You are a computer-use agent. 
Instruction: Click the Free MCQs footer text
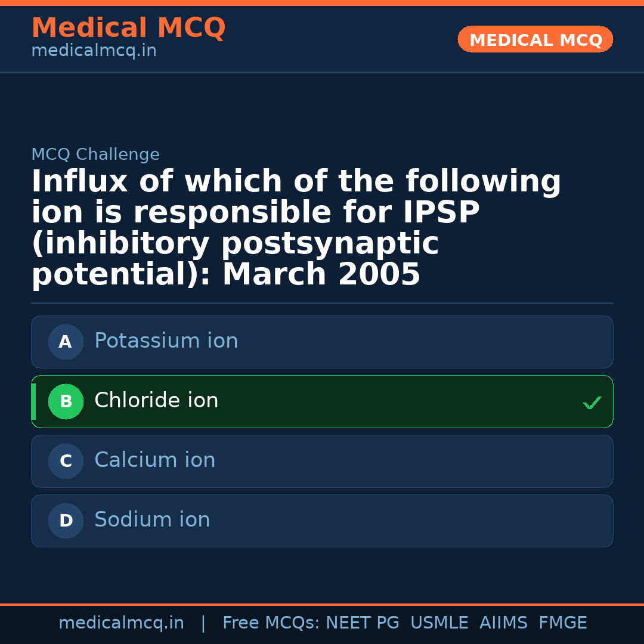(271, 623)
